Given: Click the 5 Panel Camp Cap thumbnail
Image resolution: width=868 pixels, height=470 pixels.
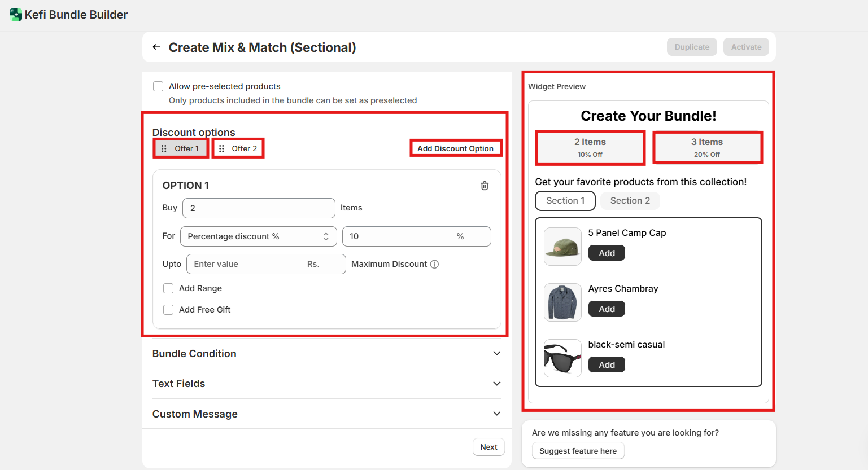Looking at the screenshot, I should [562, 247].
